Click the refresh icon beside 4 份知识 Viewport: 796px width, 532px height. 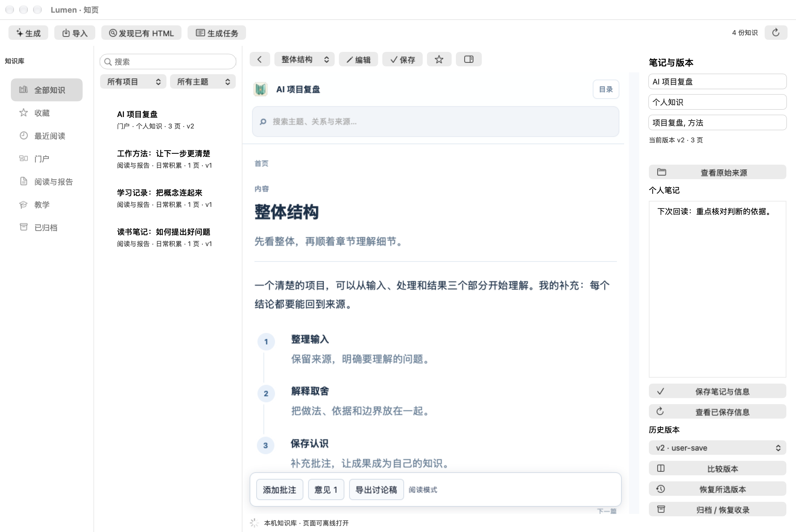[776, 33]
